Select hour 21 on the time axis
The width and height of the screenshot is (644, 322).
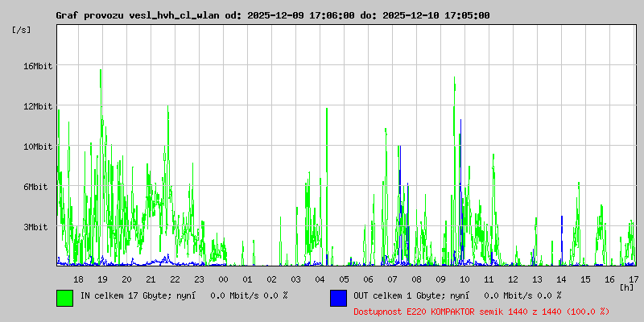[x=151, y=279]
